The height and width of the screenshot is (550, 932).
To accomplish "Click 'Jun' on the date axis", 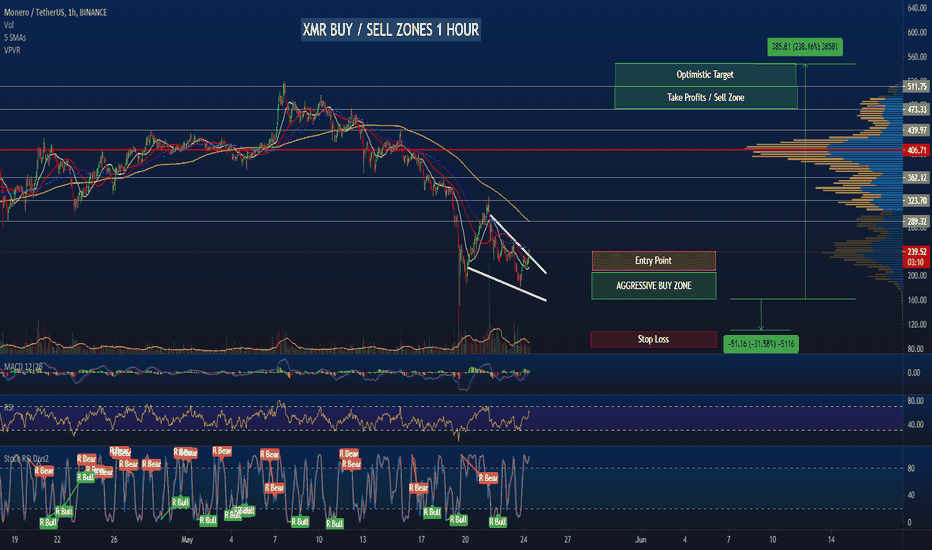I will tap(640, 540).
